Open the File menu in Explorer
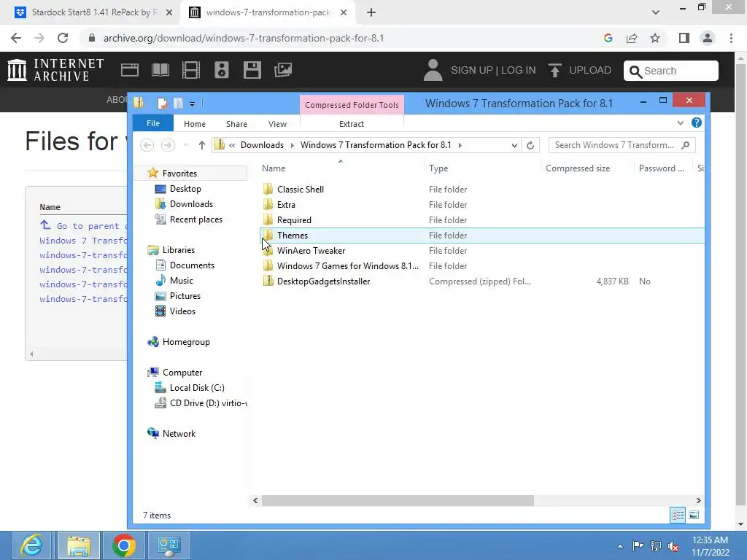This screenshot has width=747, height=560. tap(153, 123)
